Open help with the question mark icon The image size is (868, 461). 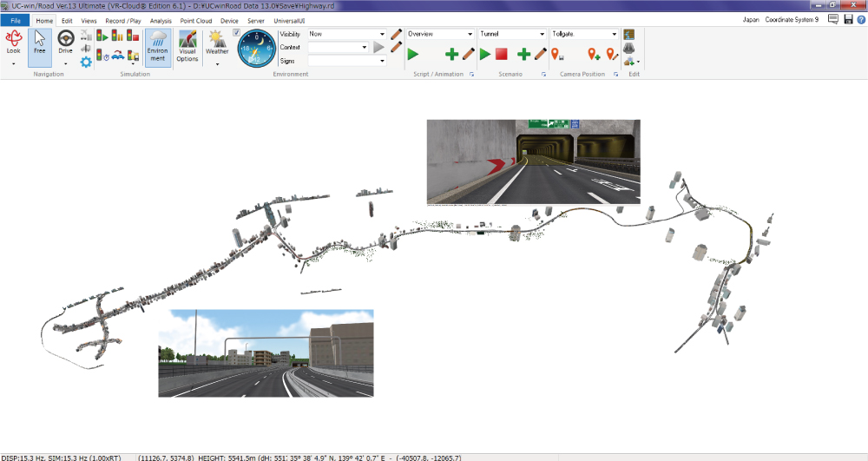(x=861, y=19)
